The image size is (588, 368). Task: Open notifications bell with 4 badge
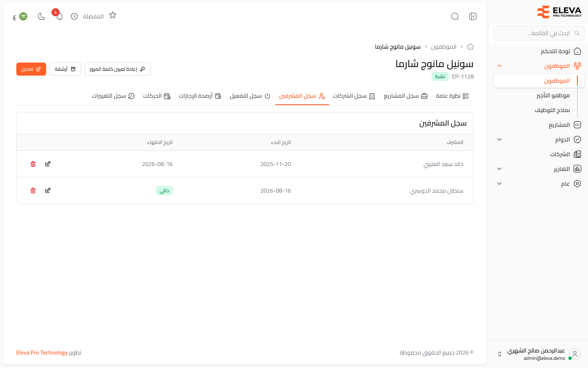tap(59, 16)
